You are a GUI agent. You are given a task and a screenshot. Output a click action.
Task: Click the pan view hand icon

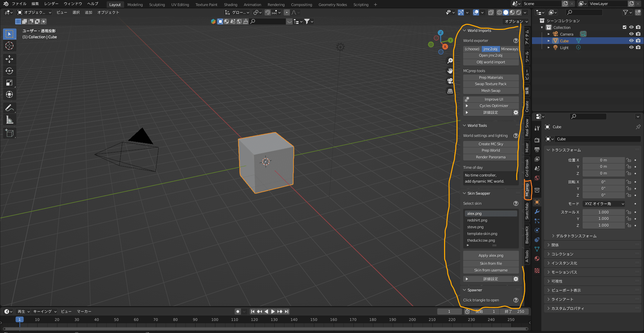(450, 71)
